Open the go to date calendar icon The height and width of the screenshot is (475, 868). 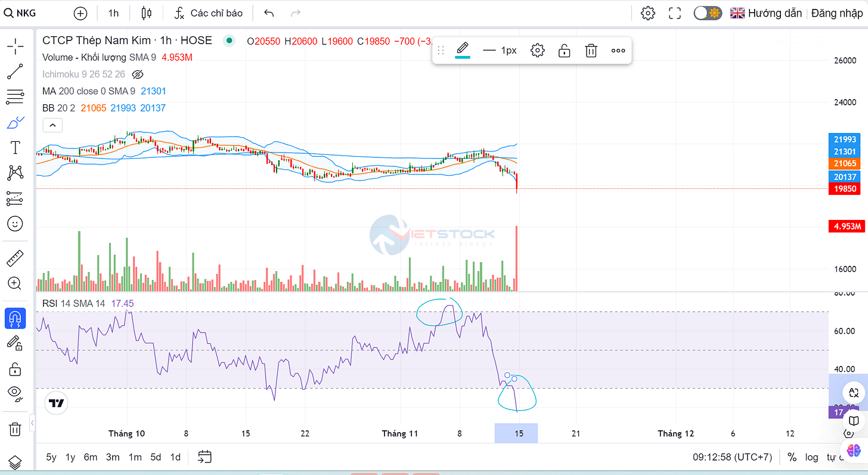204,457
